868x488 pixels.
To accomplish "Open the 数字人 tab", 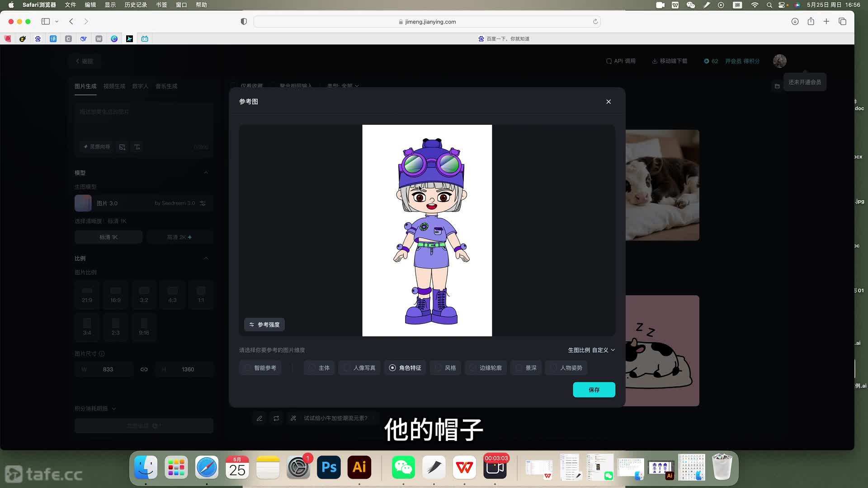I will coord(140,86).
